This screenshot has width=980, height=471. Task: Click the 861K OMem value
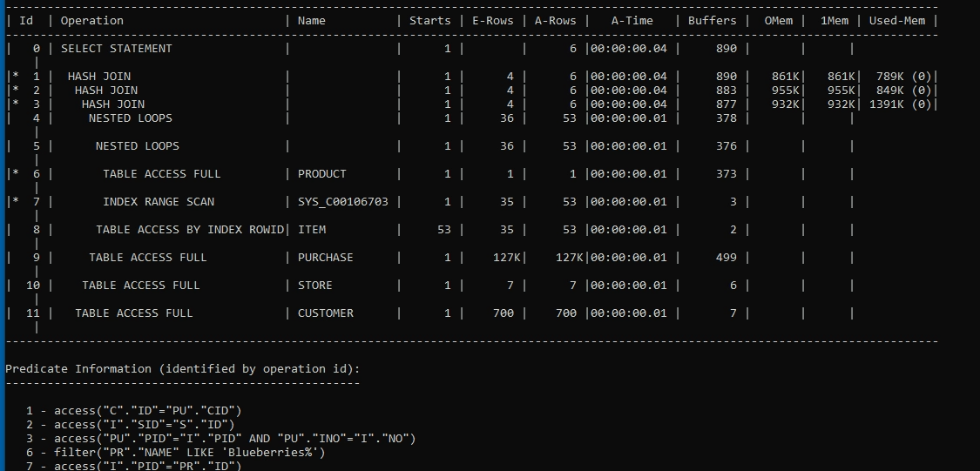click(786, 77)
